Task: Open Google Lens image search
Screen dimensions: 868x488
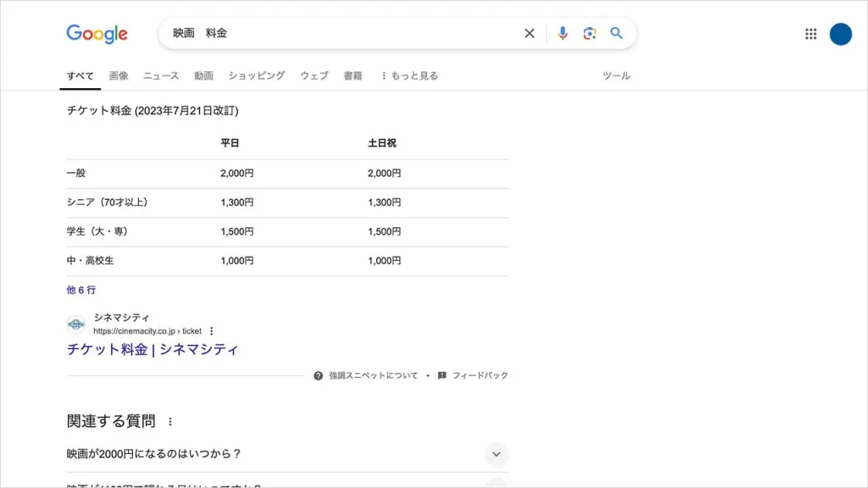Action: (589, 34)
